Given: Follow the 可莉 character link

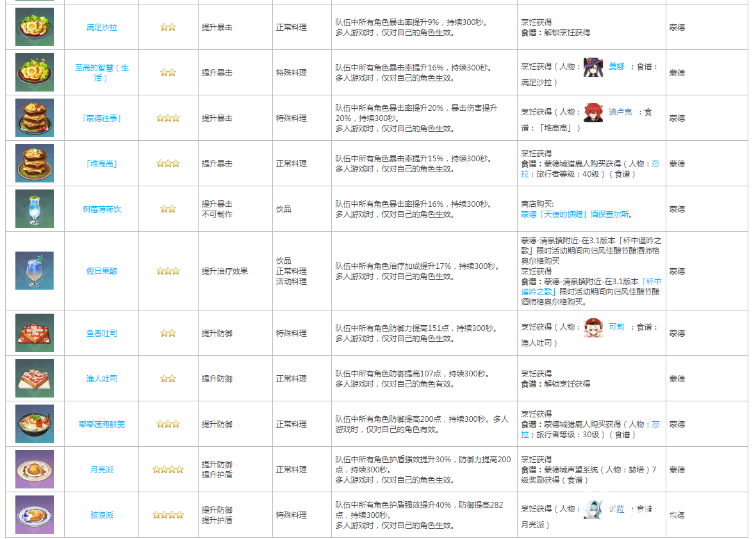Looking at the screenshot, I should (616, 327).
